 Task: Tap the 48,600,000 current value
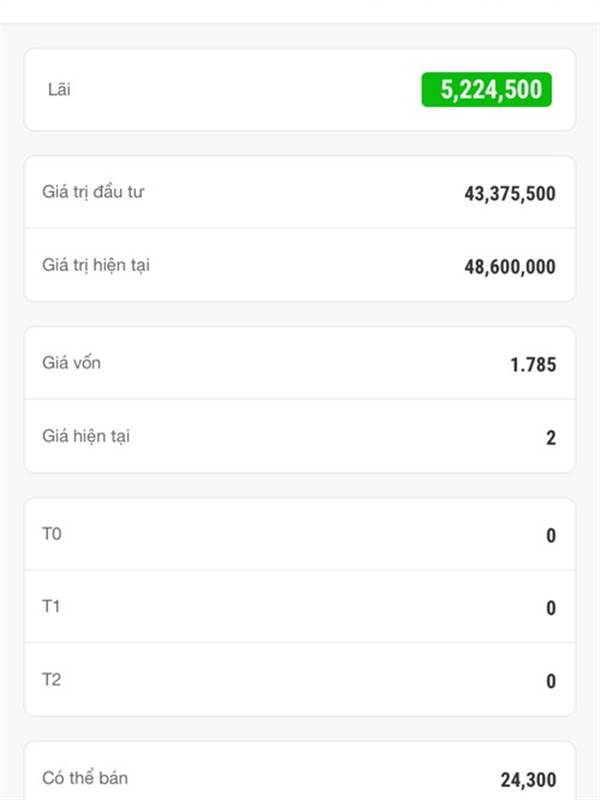click(510, 267)
